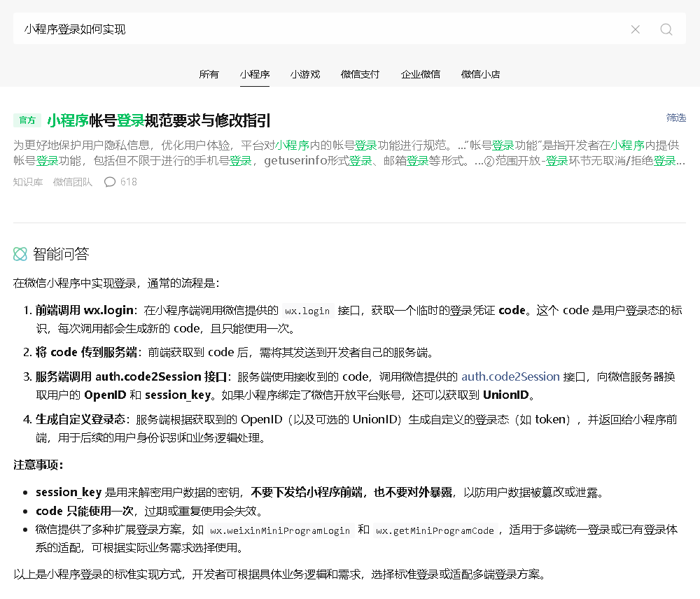The height and width of the screenshot is (599, 700).
Task: Click the closing sentence 以上是小程序登录的标准实现方式
Action: click(280, 574)
